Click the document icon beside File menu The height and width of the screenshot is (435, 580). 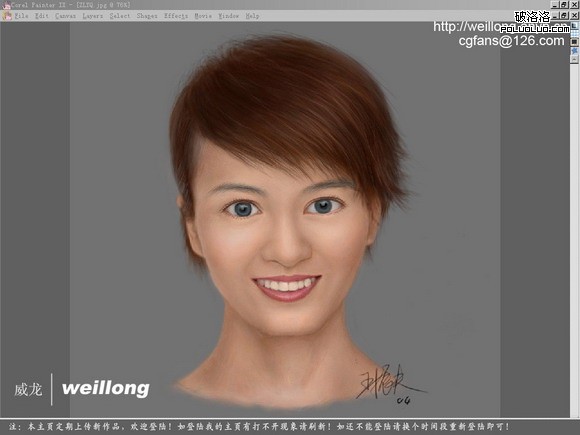tap(7, 16)
